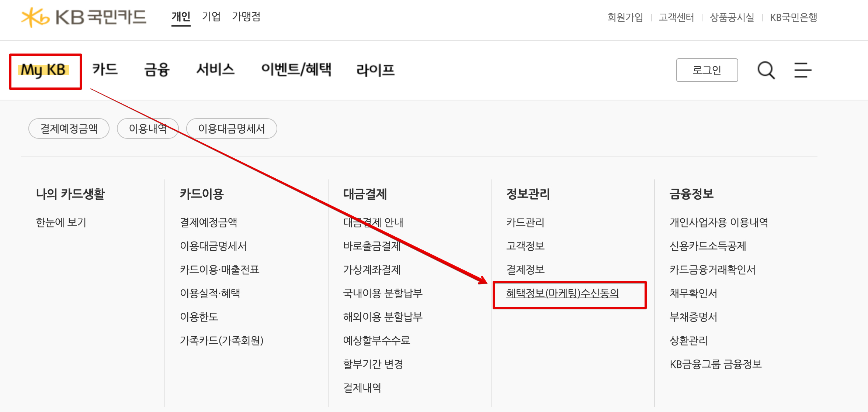
Task: Open 혜택정보(마케팅)수신동의 link
Action: point(563,293)
